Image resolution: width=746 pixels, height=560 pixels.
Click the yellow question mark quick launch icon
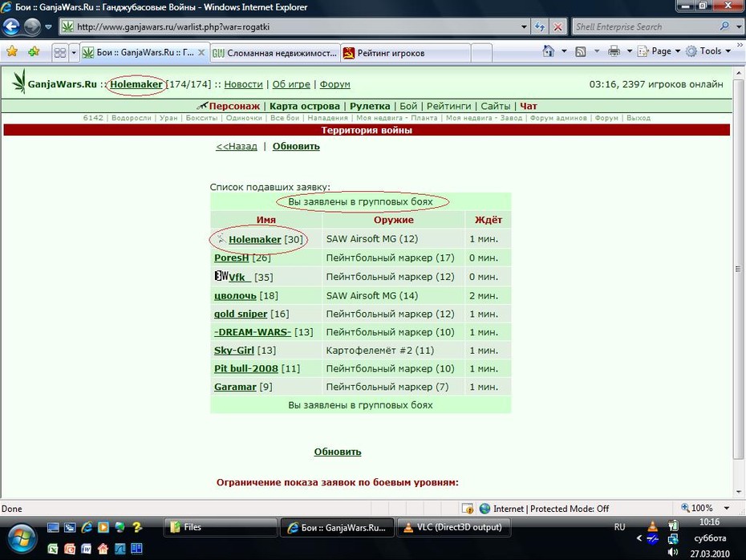137,527
